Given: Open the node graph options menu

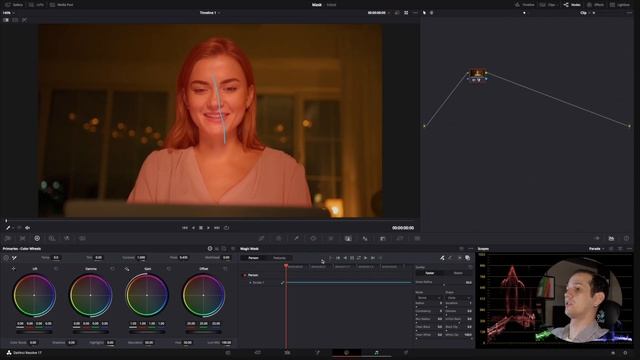Looking at the screenshot, I should pos(629,13).
